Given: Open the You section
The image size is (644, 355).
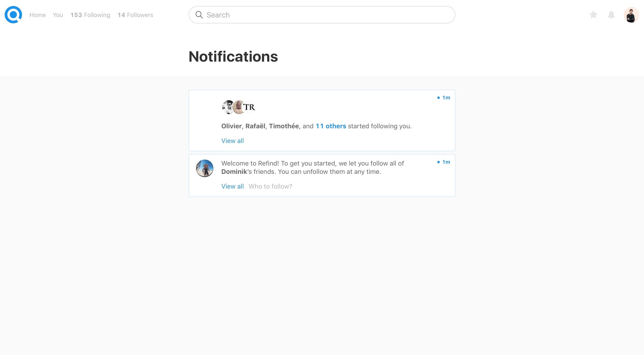Looking at the screenshot, I should (58, 15).
